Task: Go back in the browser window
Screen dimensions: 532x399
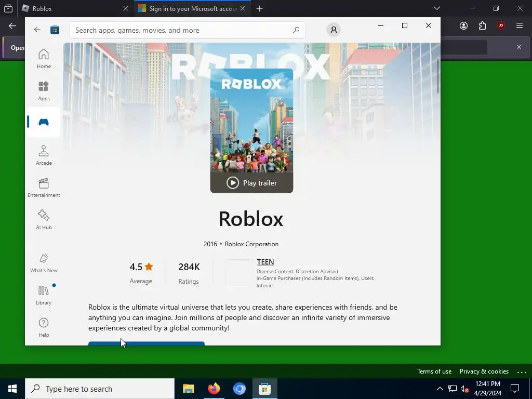Action: (x=12, y=26)
